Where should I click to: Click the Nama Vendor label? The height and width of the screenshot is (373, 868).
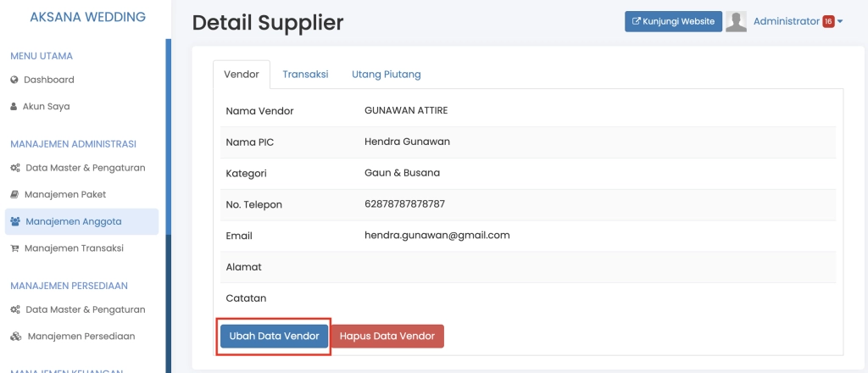pos(259,111)
